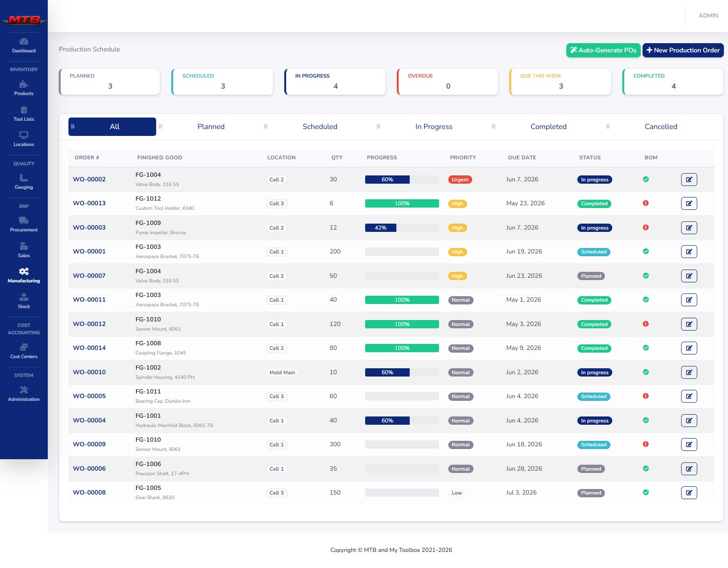Click the Mold Main location badge
728x568 pixels.
(282, 372)
